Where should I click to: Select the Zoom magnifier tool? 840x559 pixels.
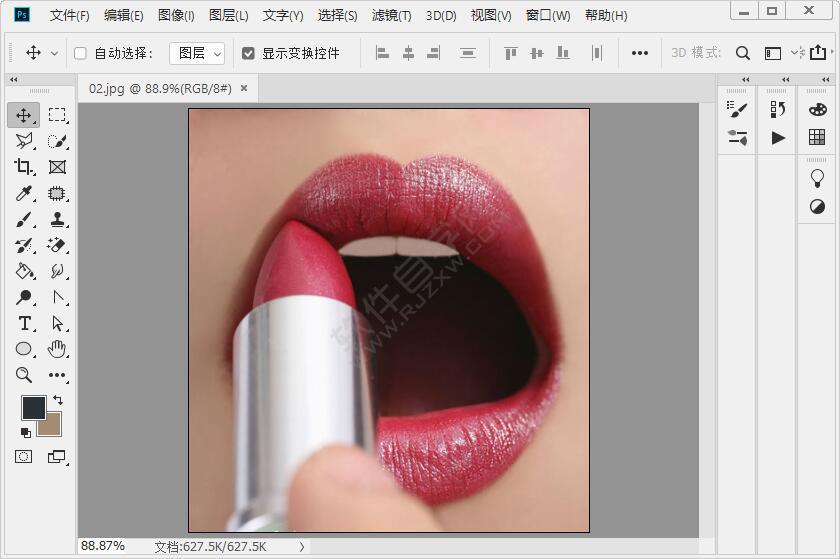tap(24, 375)
